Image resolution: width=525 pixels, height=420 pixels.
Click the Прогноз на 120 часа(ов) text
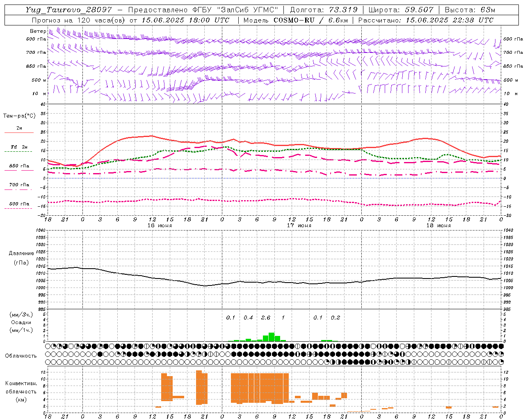79,20
